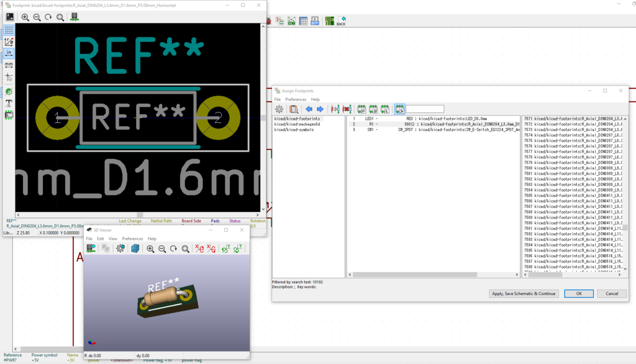The image size is (636, 364).
Task: Select SW1 SW_SPDT component row
Action: [x=433, y=130]
